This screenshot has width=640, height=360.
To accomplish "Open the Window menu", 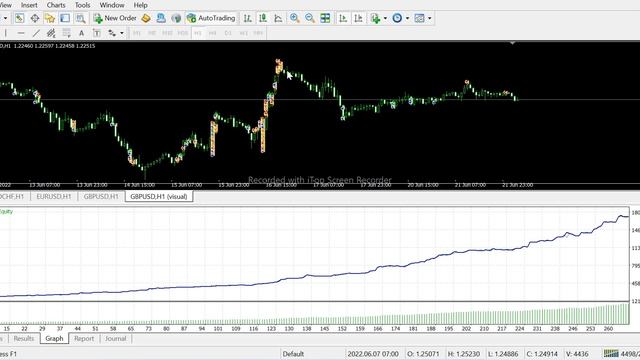I will (x=112, y=5).
